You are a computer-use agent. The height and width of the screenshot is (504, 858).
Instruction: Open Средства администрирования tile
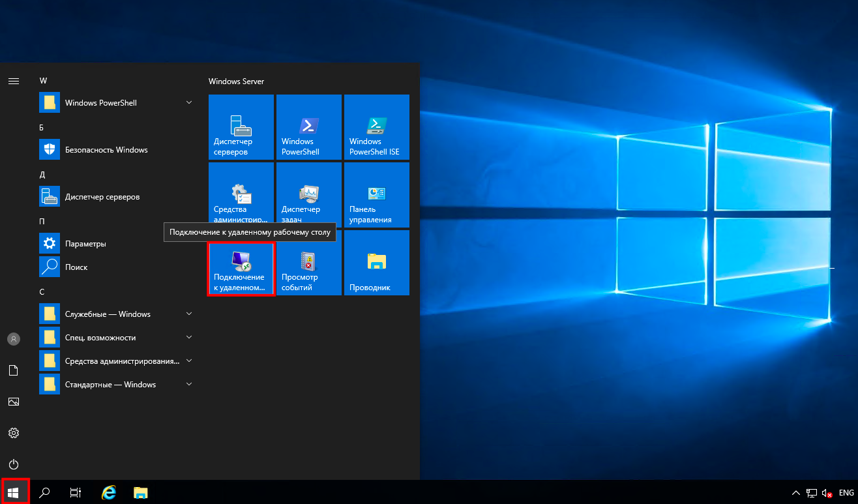click(x=241, y=194)
